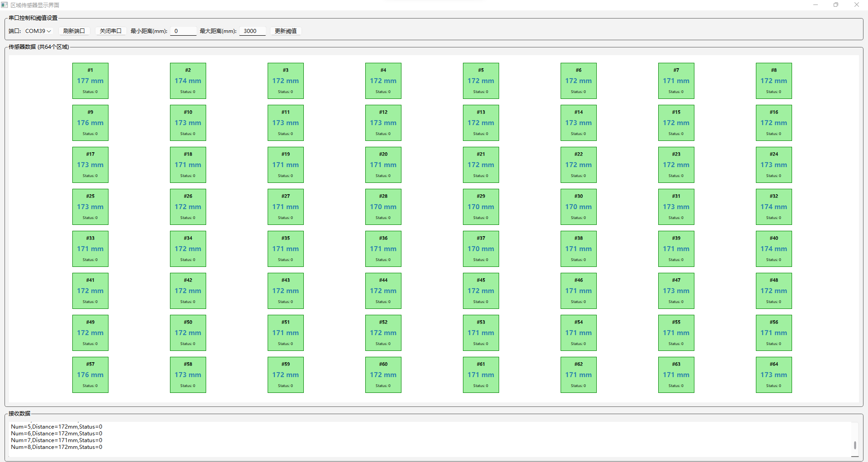The height and width of the screenshot is (462, 868).
Task: Open the COM39 port dropdown
Action: click(38, 31)
